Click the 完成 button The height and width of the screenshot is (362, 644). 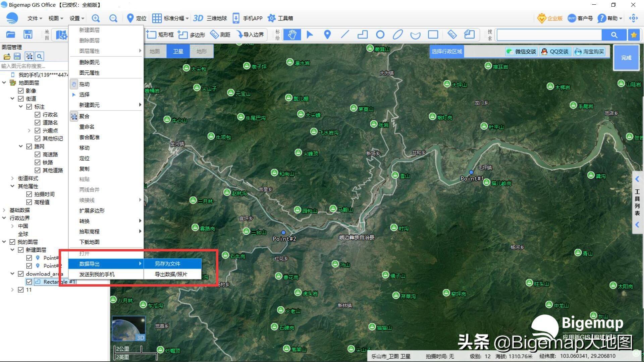point(626,58)
